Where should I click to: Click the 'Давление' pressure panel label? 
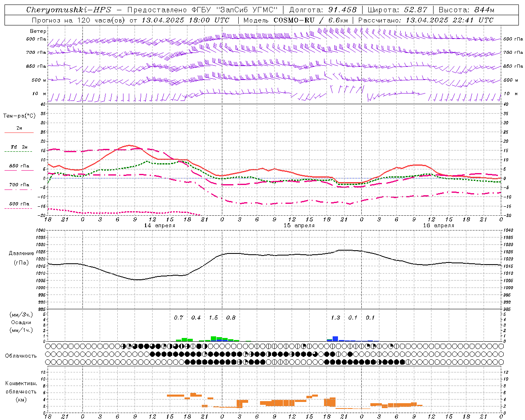coord(21,253)
